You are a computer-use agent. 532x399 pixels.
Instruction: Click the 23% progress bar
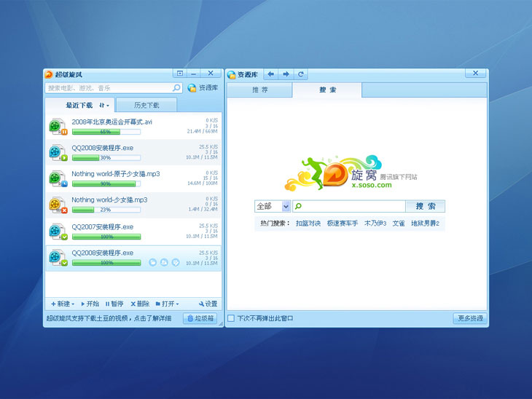tap(106, 210)
